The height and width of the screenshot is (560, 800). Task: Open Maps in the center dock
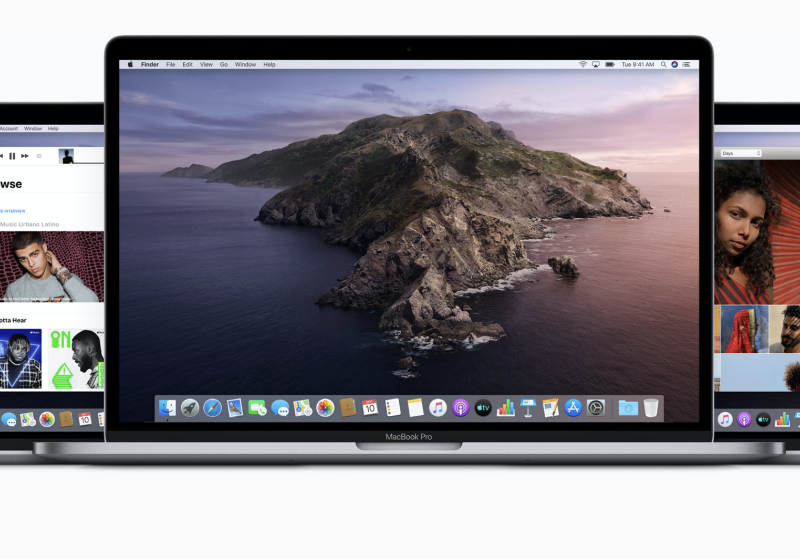tap(303, 408)
